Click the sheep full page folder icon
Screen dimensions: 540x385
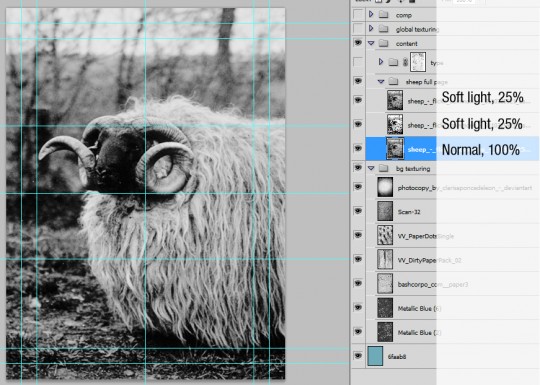coord(393,82)
